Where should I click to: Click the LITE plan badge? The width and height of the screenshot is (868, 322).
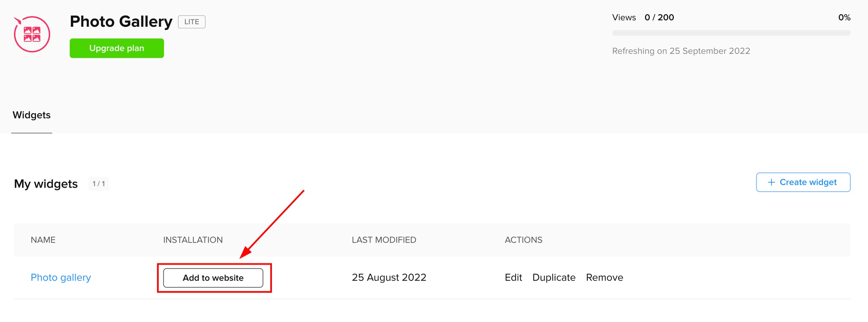click(192, 22)
